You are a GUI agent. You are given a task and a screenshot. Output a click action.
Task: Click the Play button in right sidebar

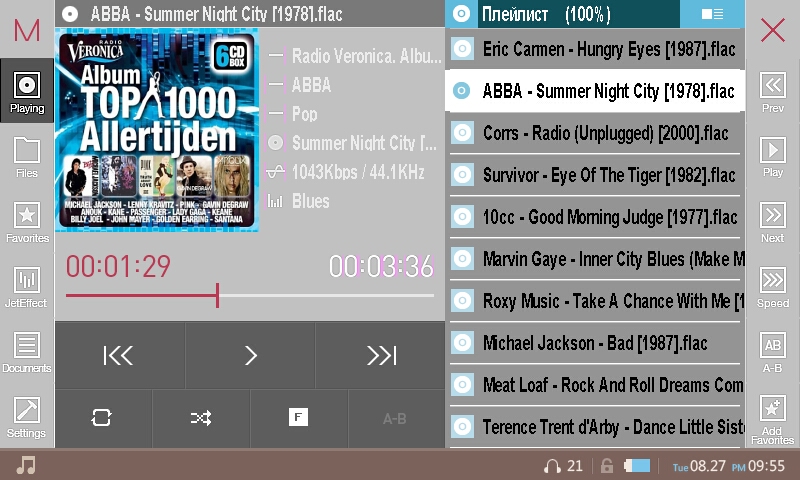click(x=772, y=157)
